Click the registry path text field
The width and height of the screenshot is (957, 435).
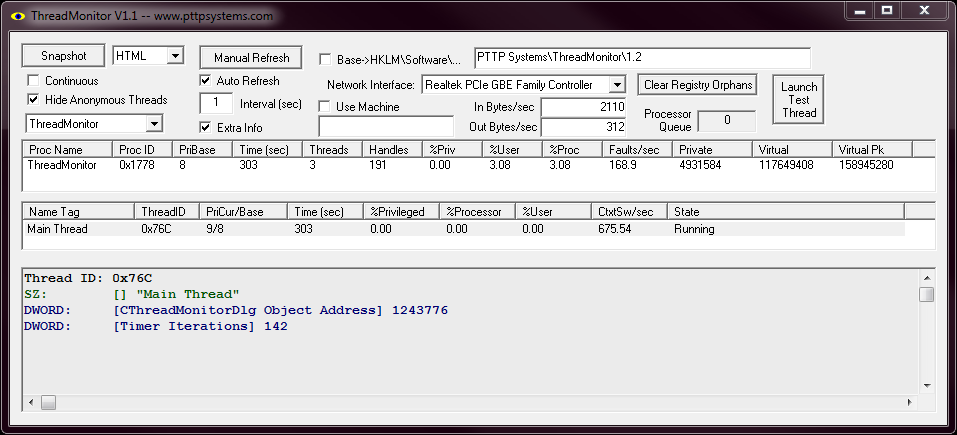click(641, 58)
